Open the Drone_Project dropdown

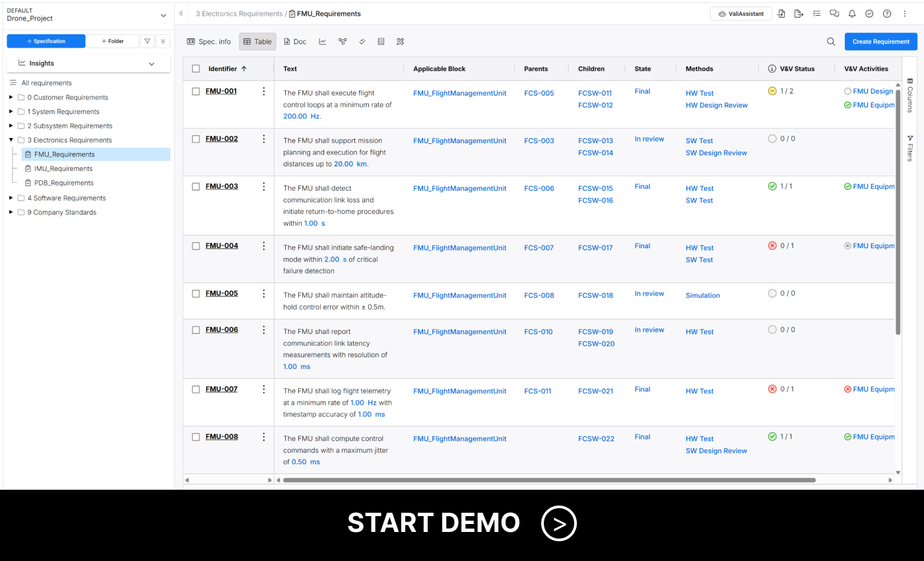[164, 15]
